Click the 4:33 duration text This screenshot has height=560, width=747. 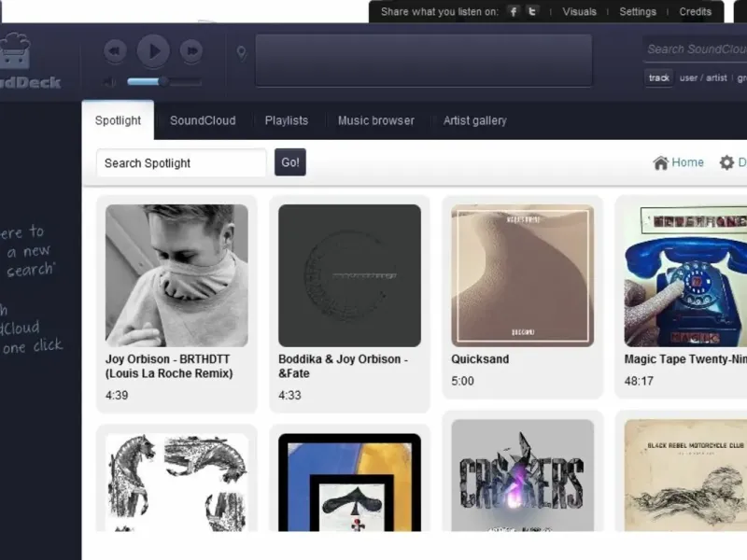coord(289,395)
